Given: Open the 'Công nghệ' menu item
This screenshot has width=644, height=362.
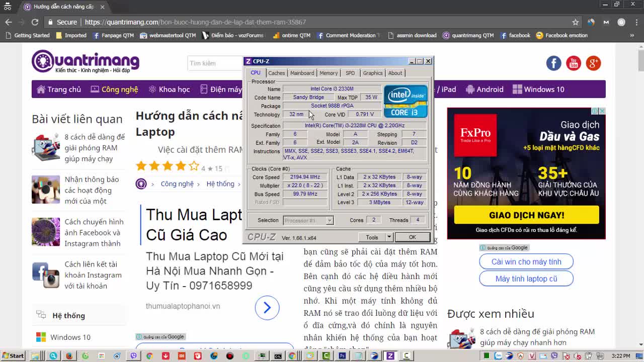Looking at the screenshot, I should point(114,89).
